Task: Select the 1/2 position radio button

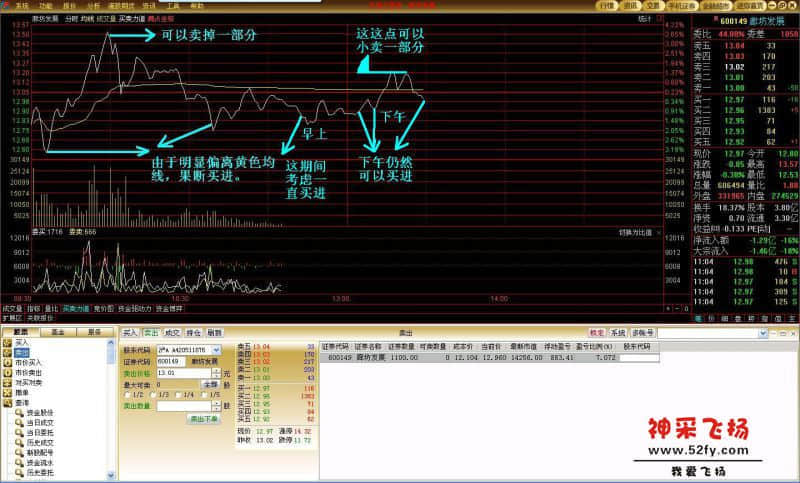Action: click(x=126, y=394)
